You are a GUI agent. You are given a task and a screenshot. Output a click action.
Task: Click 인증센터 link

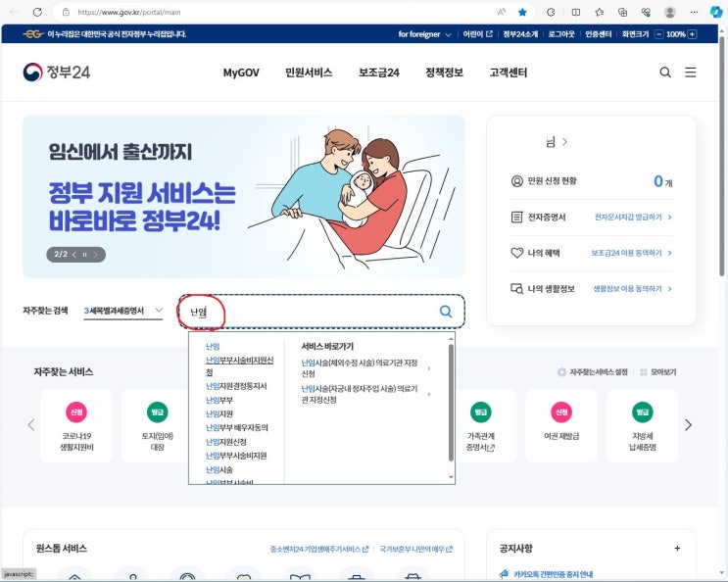coord(598,34)
